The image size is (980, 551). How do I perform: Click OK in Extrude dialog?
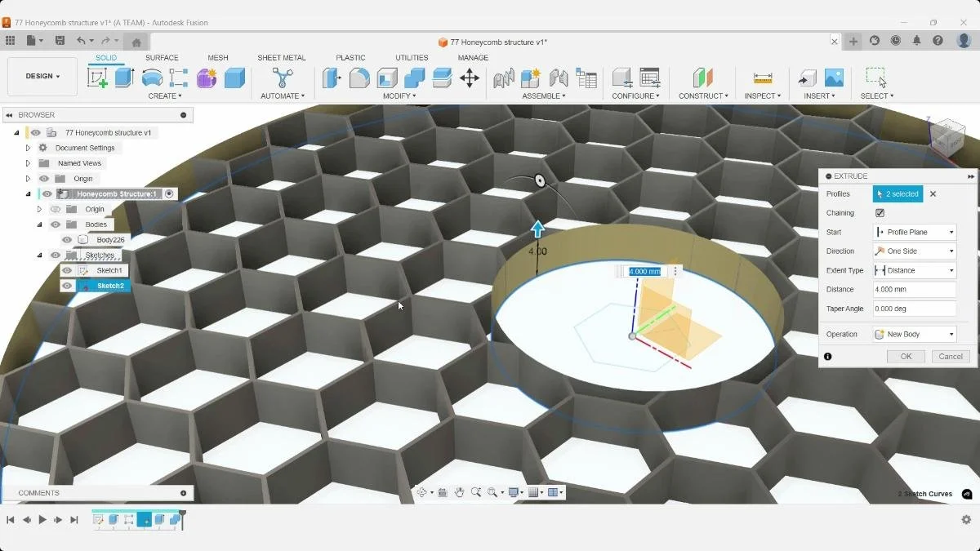point(906,357)
